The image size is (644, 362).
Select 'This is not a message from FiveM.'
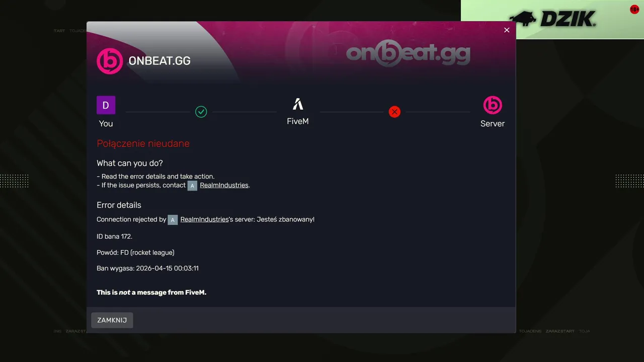pos(151,292)
